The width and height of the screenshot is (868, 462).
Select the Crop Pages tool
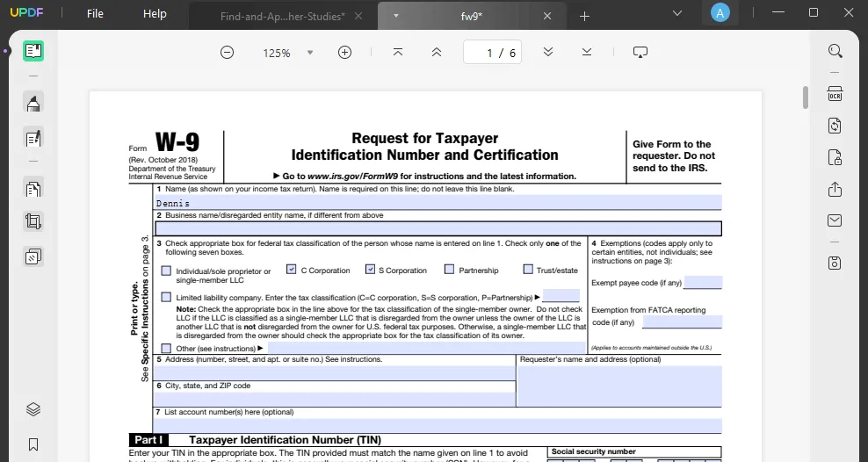(33, 222)
